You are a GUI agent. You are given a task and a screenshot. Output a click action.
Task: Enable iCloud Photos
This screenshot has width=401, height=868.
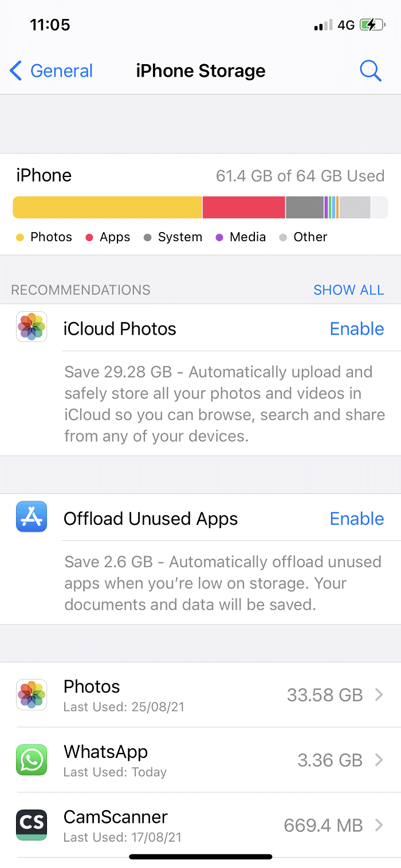(357, 328)
